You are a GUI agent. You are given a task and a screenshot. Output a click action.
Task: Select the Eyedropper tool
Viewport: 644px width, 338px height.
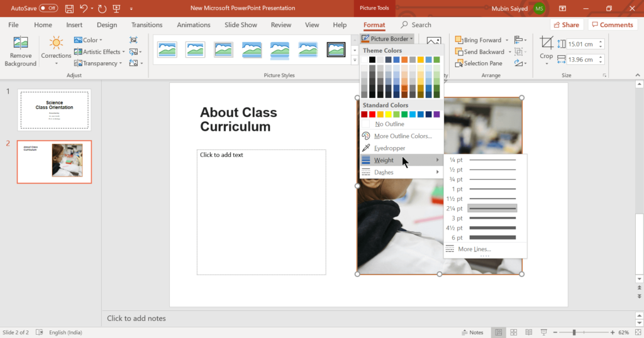coord(390,148)
